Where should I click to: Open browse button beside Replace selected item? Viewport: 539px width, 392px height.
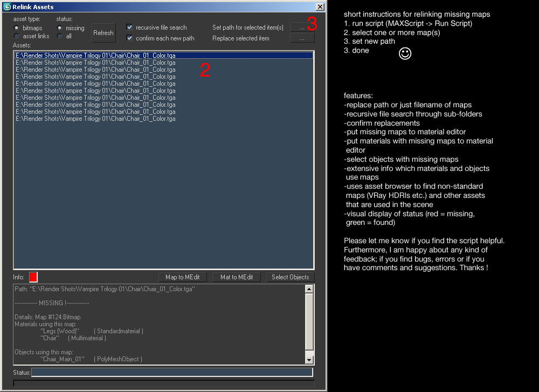(x=302, y=38)
